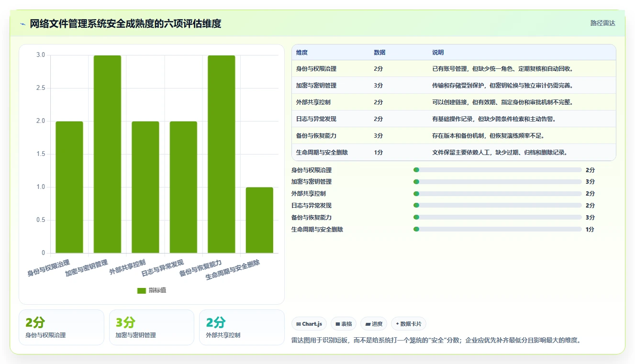Click the 备份与恢复能力 bar in the chart
Image resolution: width=635 pixels, height=364 pixels.
[x=222, y=154]
